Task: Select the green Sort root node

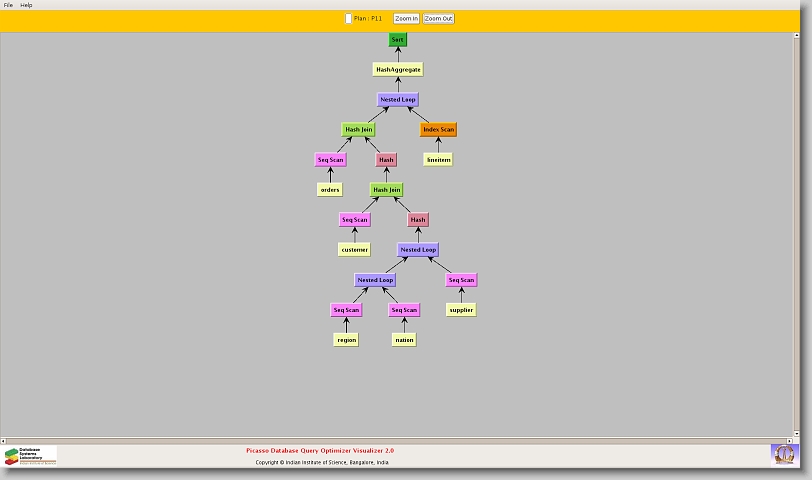Action: [398, 40]
